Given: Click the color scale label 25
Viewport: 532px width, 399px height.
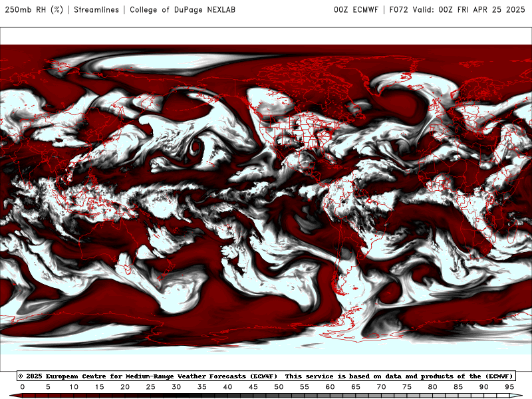Looking at the screenshot, I should [151, 387].
